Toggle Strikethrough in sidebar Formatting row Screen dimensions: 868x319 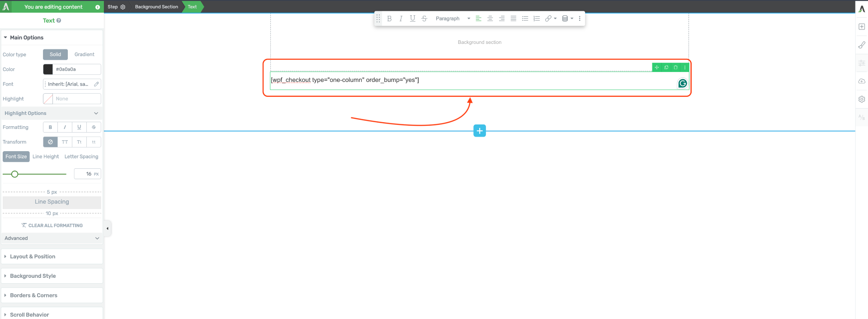click(x=94, y=127)
